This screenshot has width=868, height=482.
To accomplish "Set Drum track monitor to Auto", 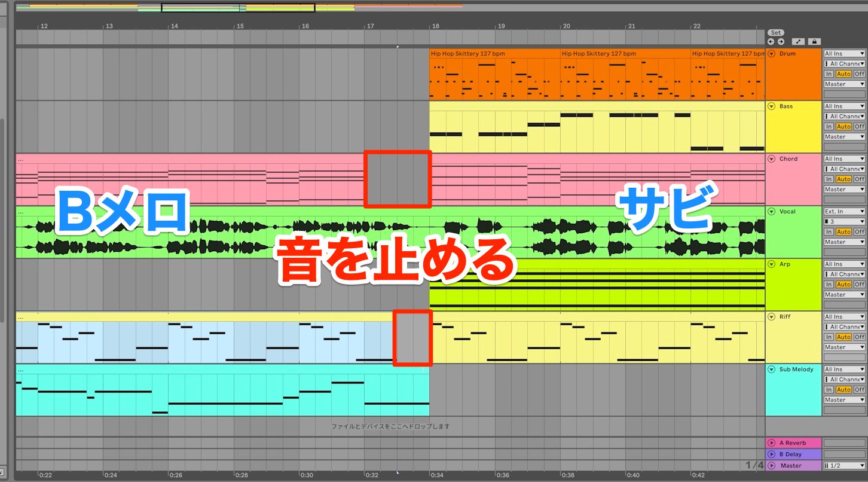I will click(x=843, y=74).
